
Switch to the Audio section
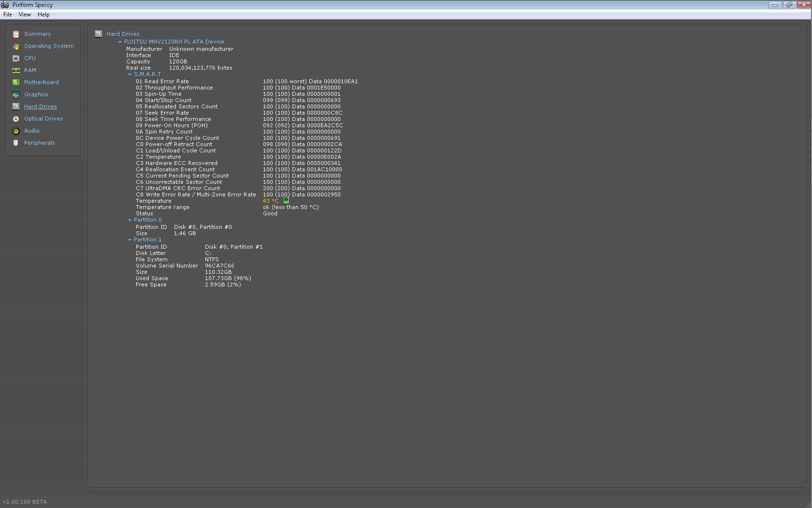[32, 131]
